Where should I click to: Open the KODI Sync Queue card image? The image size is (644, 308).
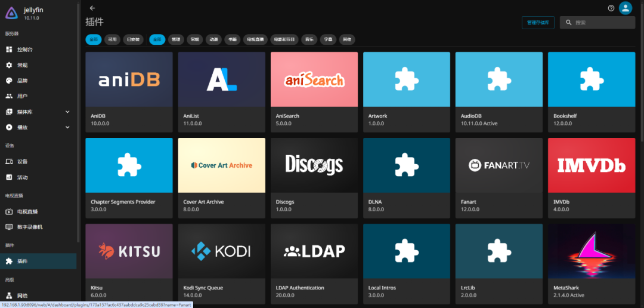[x=222, y=251]
